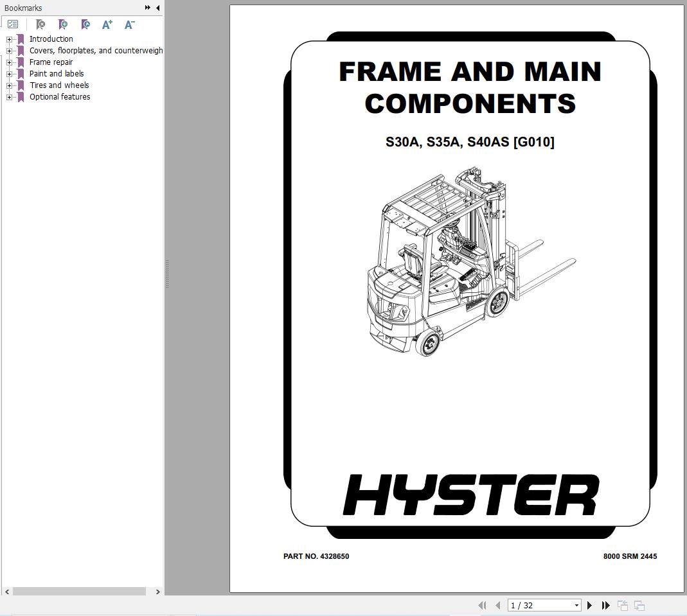
Task: Jump to the last page
Action: pyautogui.click(x=605, y=606)
